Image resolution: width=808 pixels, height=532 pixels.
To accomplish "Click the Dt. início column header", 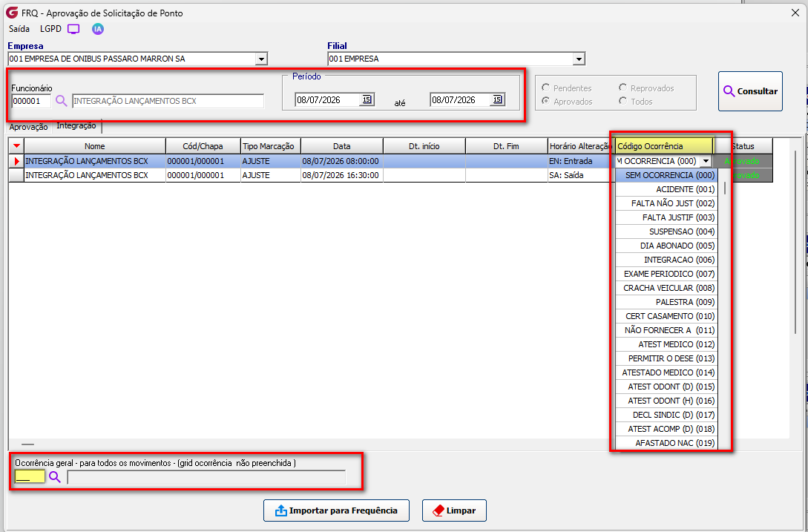I will (x=424, y=146).
